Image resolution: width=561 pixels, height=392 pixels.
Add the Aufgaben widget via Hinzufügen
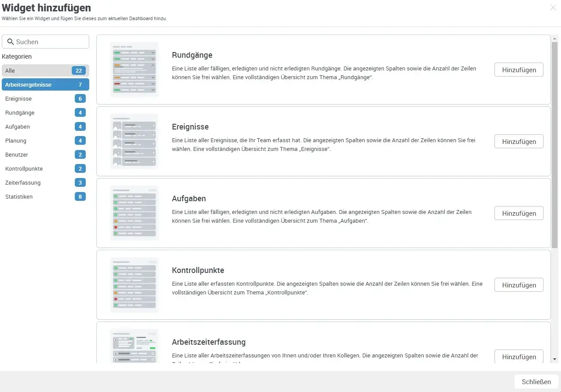519,213
